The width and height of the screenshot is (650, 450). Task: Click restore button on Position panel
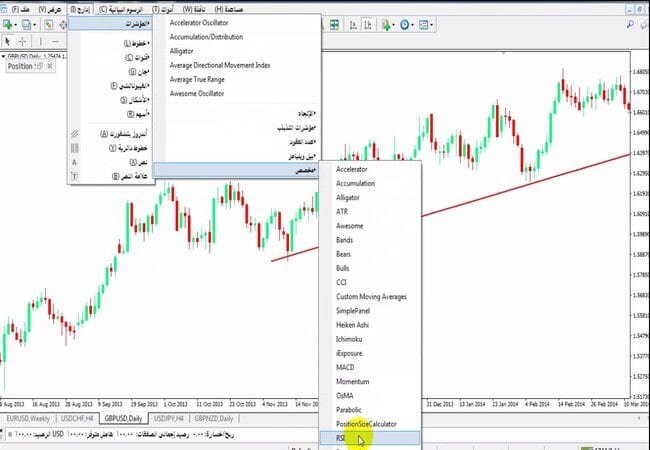40,66
